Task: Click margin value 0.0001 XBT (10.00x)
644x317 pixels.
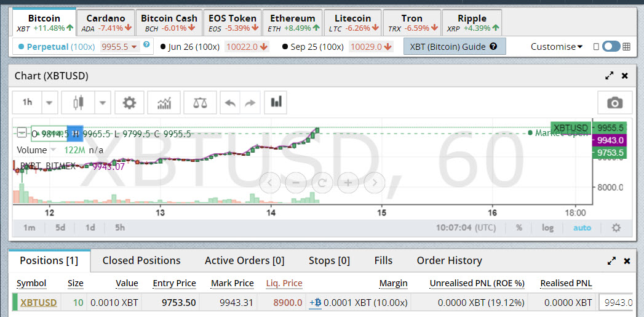Action: click(x=365, y=303)
